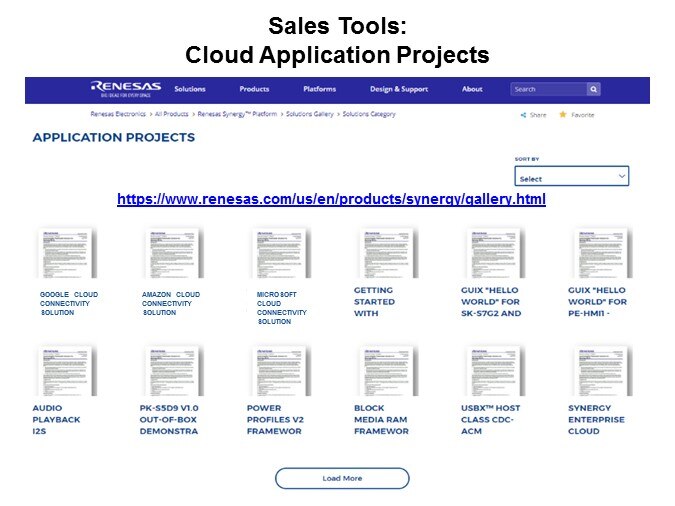
Task: Open Microsoft Cloud Connectivity Solution thumbnail
Action: (280, 253)
